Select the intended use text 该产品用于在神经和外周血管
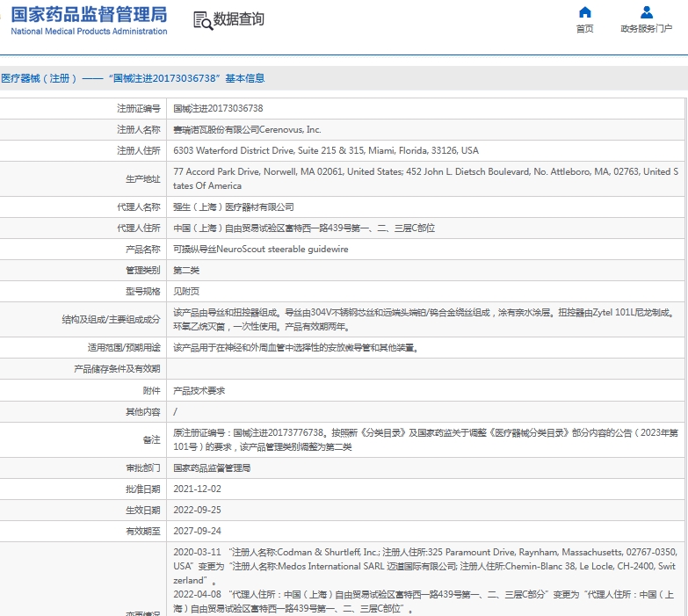The width and height of the screenshot is (688, 616). pyautogui.click(x=295, y=347)
